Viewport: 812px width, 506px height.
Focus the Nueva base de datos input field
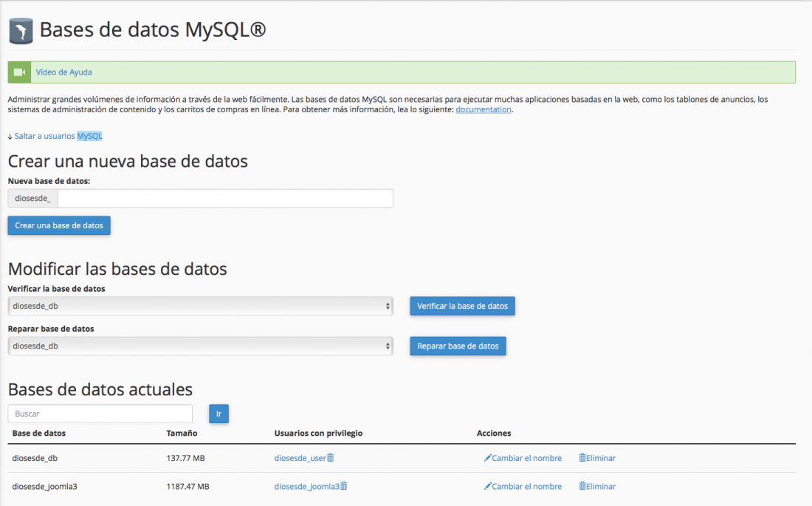tap(225, 198)
